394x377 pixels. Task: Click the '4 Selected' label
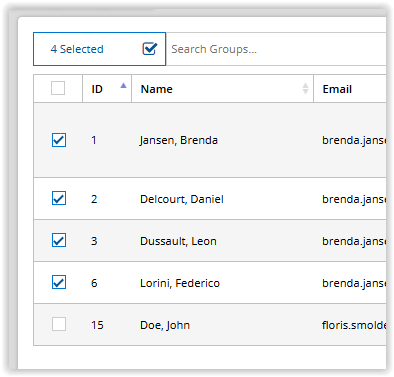pyautogui.click(x=77, y=49)
